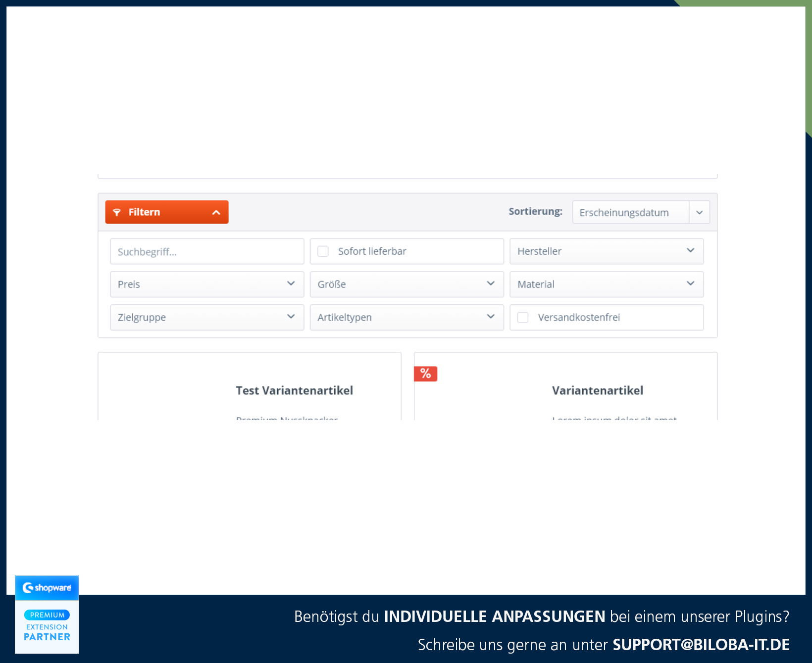Collapse the Filtern filter panel button
Screen dimensions: 812x663
click(x=166, y=212)
